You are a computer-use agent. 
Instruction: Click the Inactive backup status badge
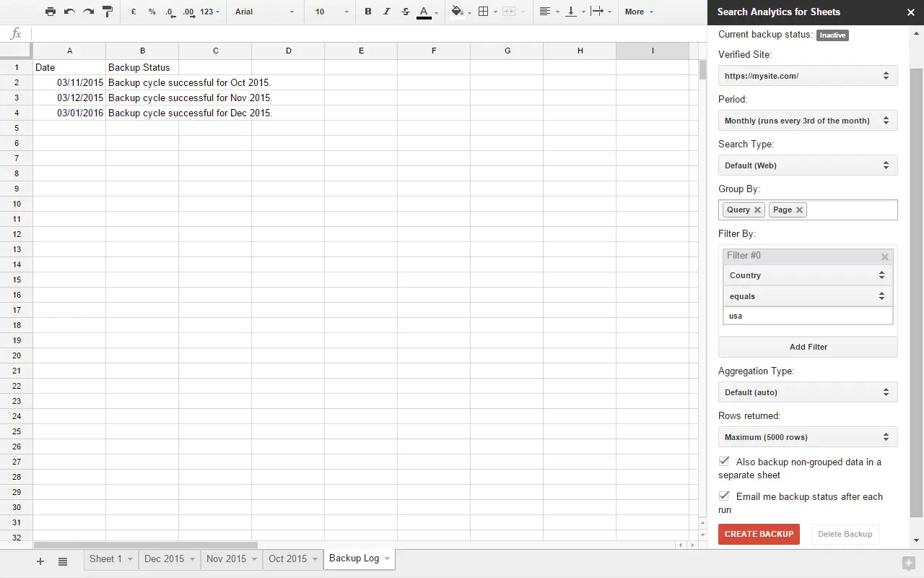click(832, 35)
